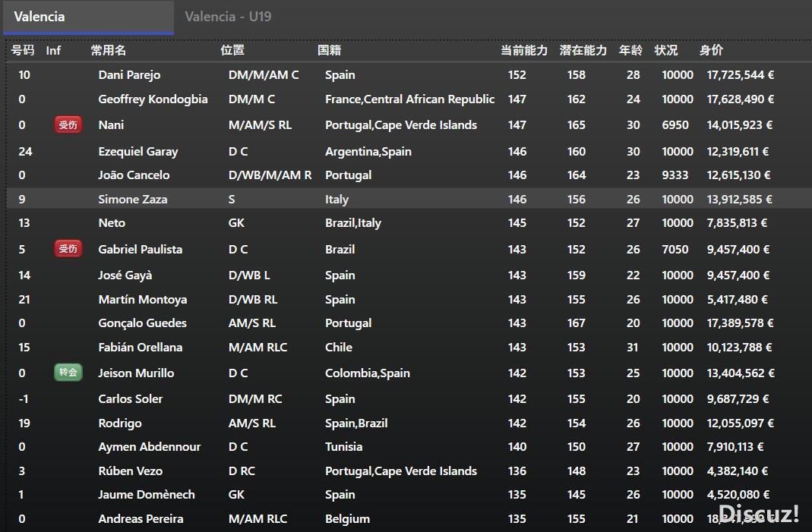Select goalkeeper Neto's name
Viewport: 812px width, 532px height.
[112, 223]
